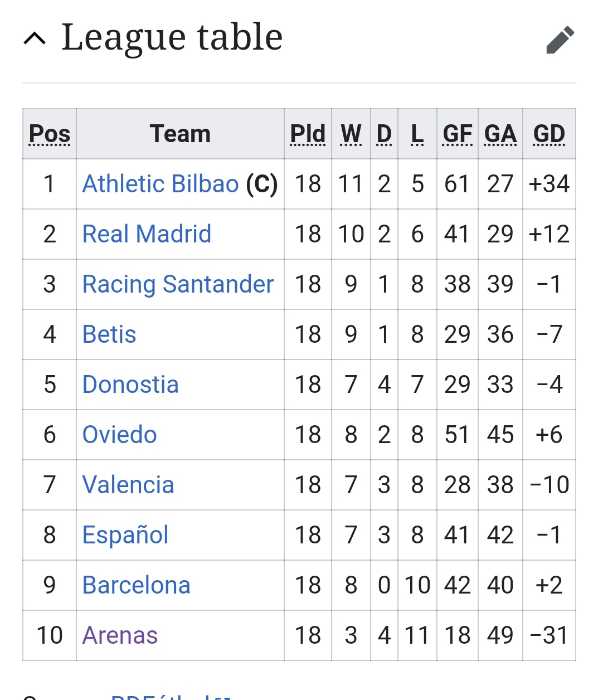This screenshot has height=700, width=598.
Task: Open the Real Madrid team link
Action: [x=147, y=234]
